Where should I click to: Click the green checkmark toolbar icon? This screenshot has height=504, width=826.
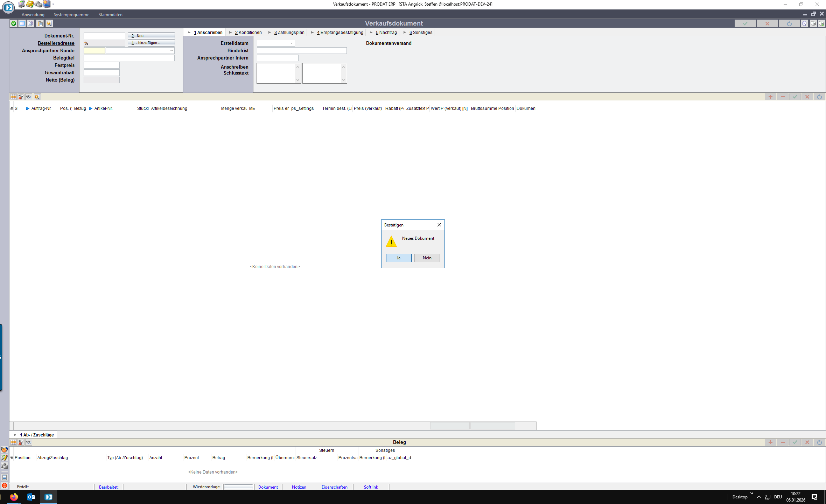tap(14, 23)
